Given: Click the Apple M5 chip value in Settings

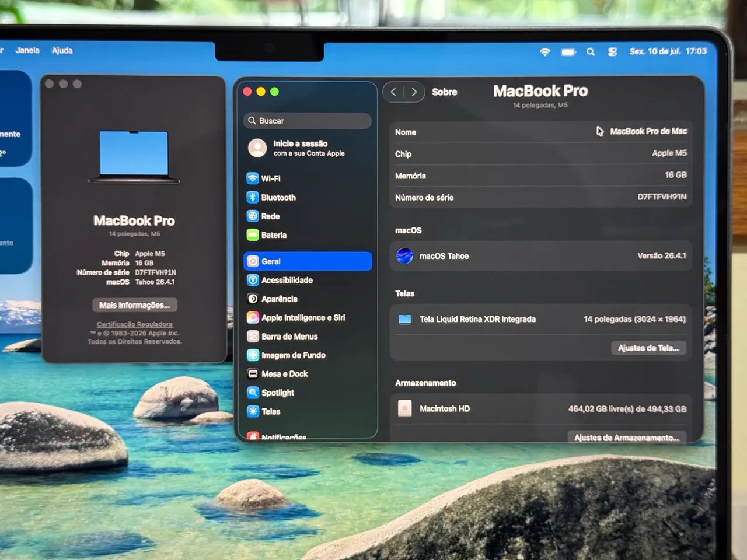Looking at the screenshot, I should click(669, 153).
